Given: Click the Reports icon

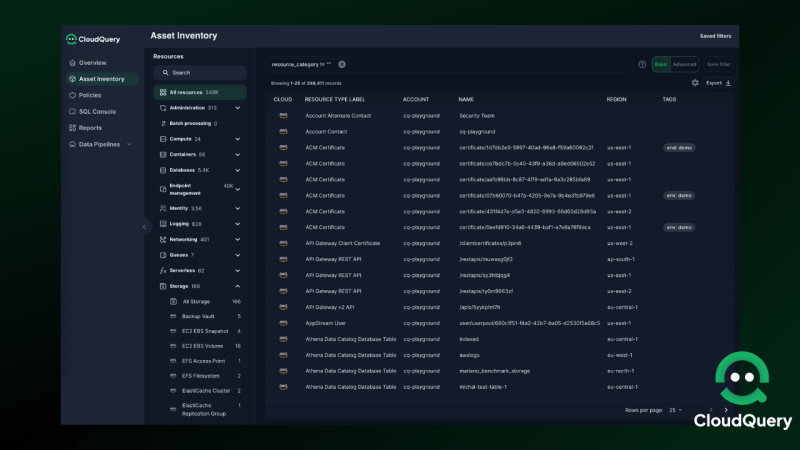Looking at the screenshot, I should [72, 128].
